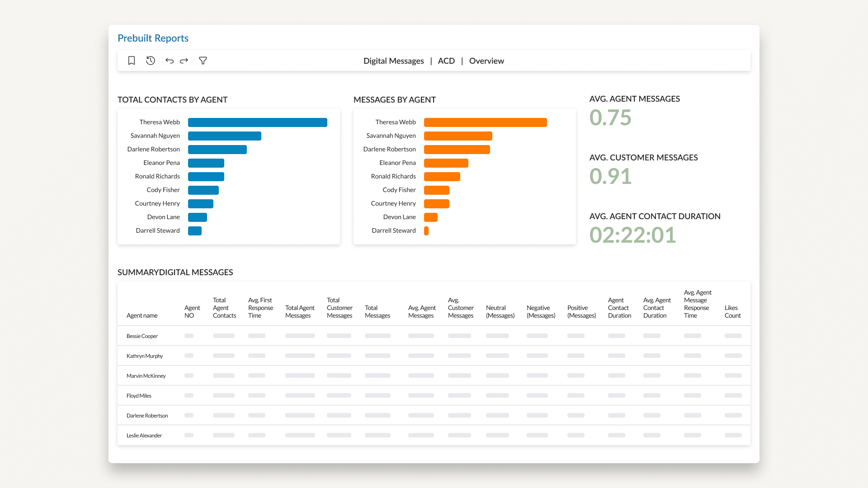This screenshot has height=488, width=868.
Task: Sort by Agent name column header
Action: [142, 315]
